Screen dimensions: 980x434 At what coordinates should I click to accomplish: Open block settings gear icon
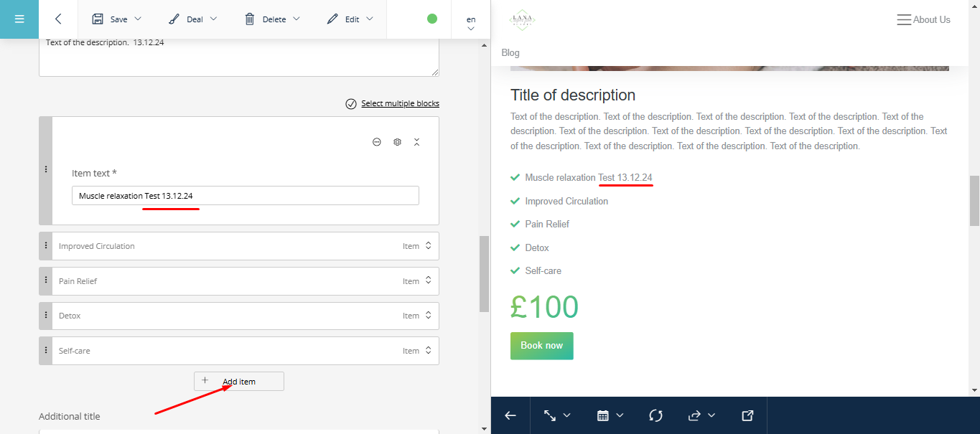coord(397,142)
